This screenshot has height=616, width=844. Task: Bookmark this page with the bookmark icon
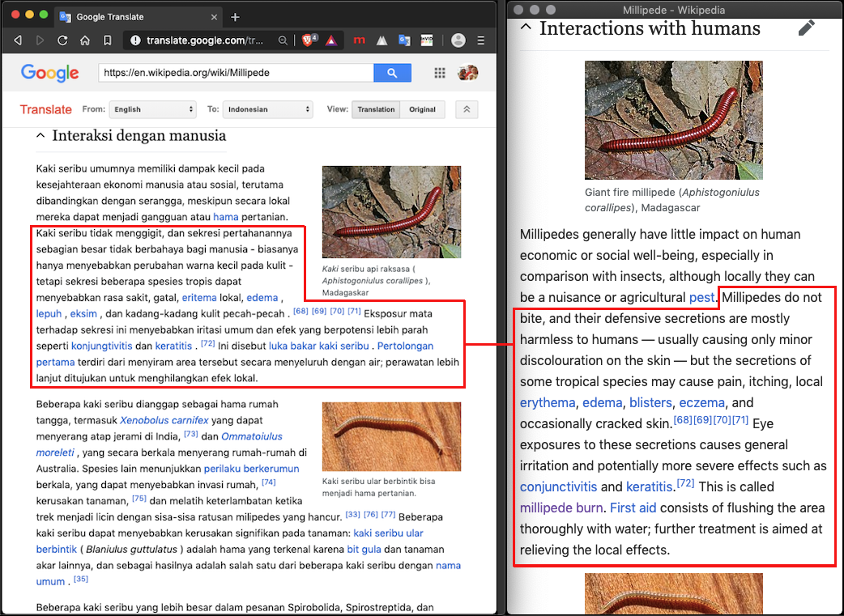coord(108,40)
